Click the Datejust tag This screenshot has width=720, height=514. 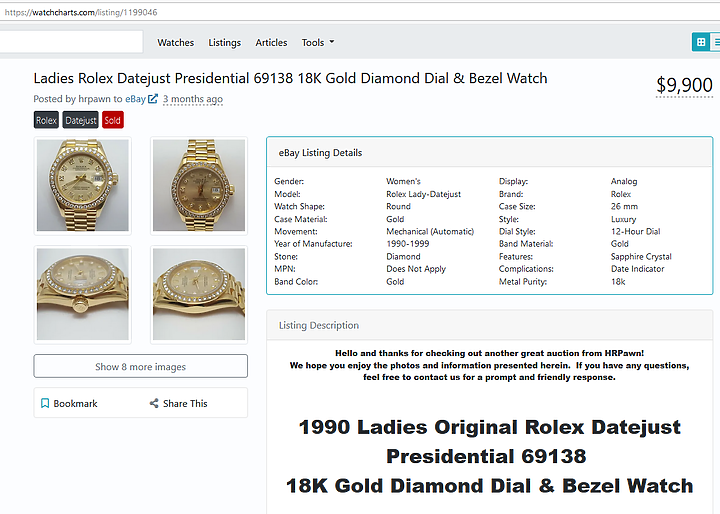[81, 120]
